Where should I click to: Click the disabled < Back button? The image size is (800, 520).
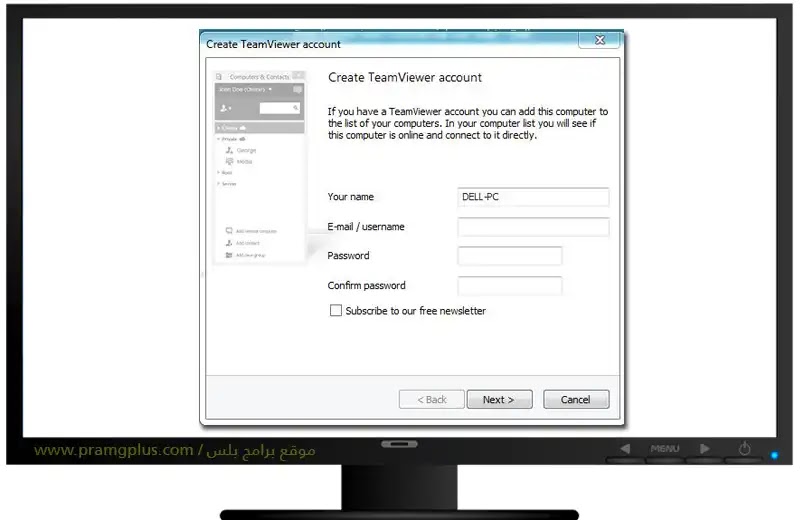tap(432, 400)
